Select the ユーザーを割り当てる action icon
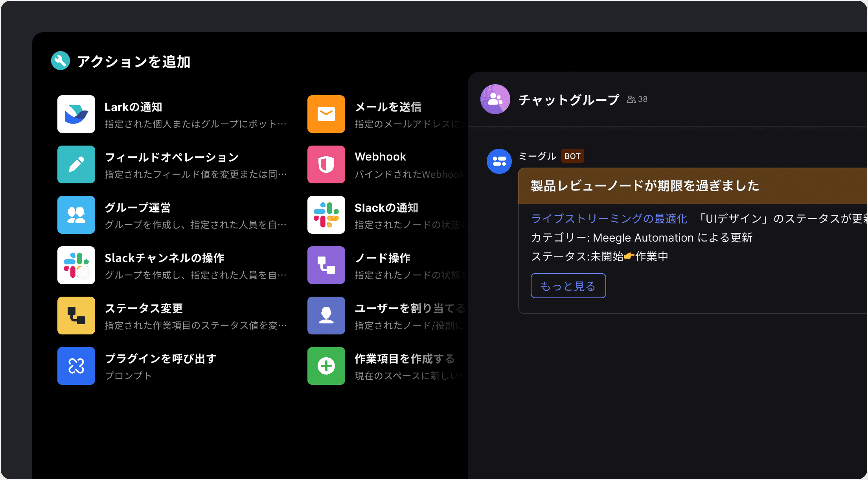This screenshot has height=480, width=868. coord(326,316)
